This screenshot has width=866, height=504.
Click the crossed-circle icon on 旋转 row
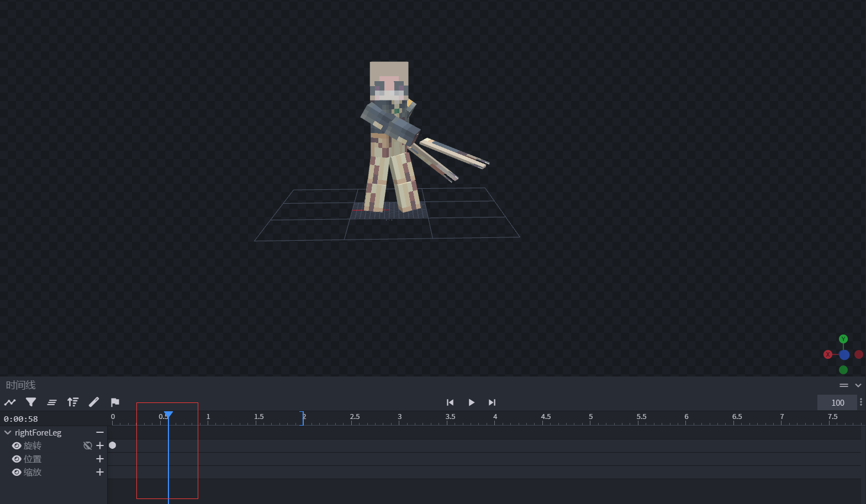pyautogui.click(x=87, y=445)
